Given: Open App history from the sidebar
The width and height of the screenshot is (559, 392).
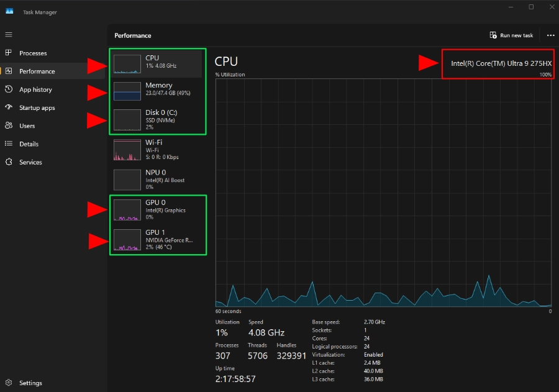Looking at the screenshot, I should (9, 89).
